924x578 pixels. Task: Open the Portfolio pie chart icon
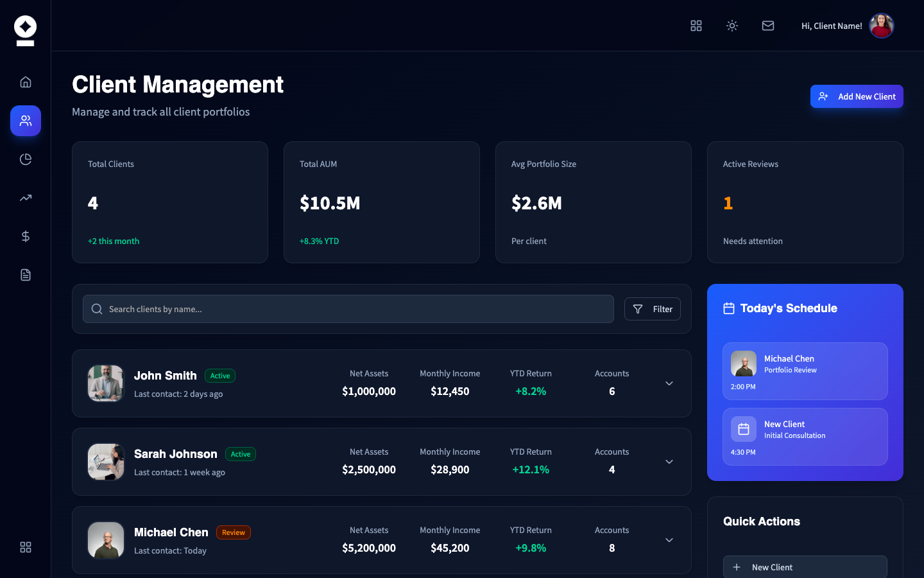(25, 159)
